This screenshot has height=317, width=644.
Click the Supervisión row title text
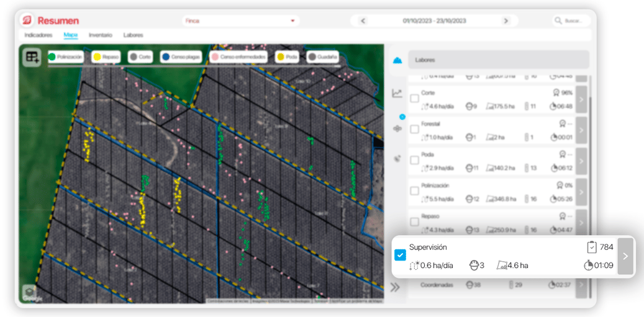428,248
